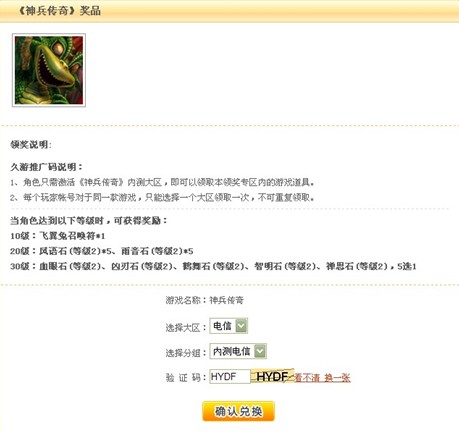This screenshot has width=459, height=433.
Task: Click the 30级 血眼石 reward line
Action: tap(213, 266)
